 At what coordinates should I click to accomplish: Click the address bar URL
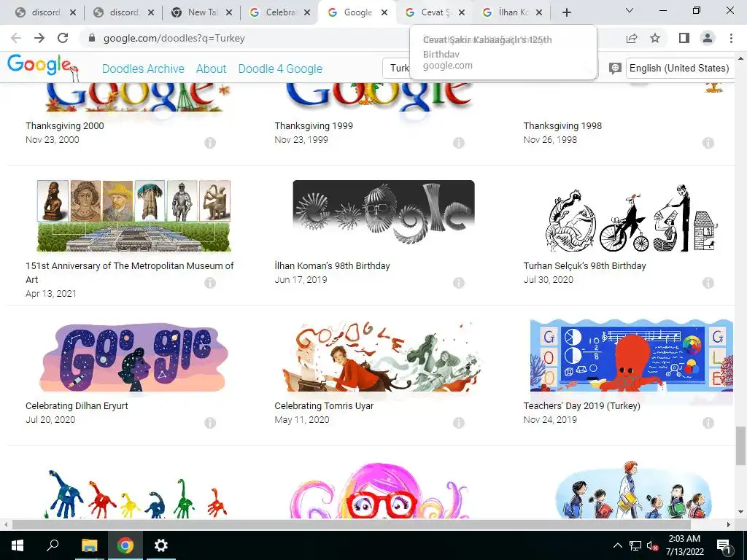coord(174,38)
